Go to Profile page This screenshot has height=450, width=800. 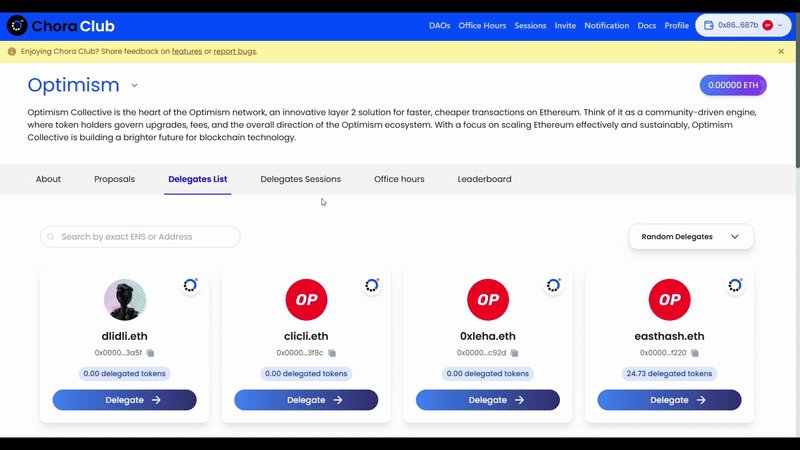pyautogui.click(x=677, y=26)
